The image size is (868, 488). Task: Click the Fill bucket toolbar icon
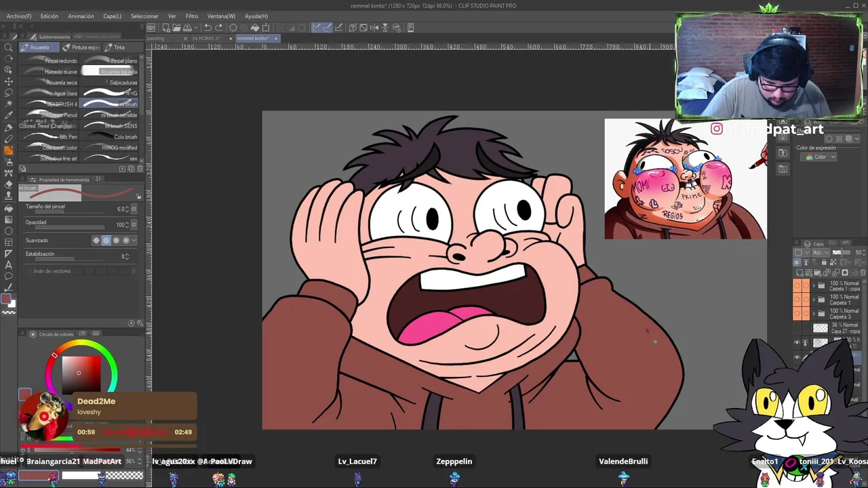pyautogui.click(x=255, y=28)
